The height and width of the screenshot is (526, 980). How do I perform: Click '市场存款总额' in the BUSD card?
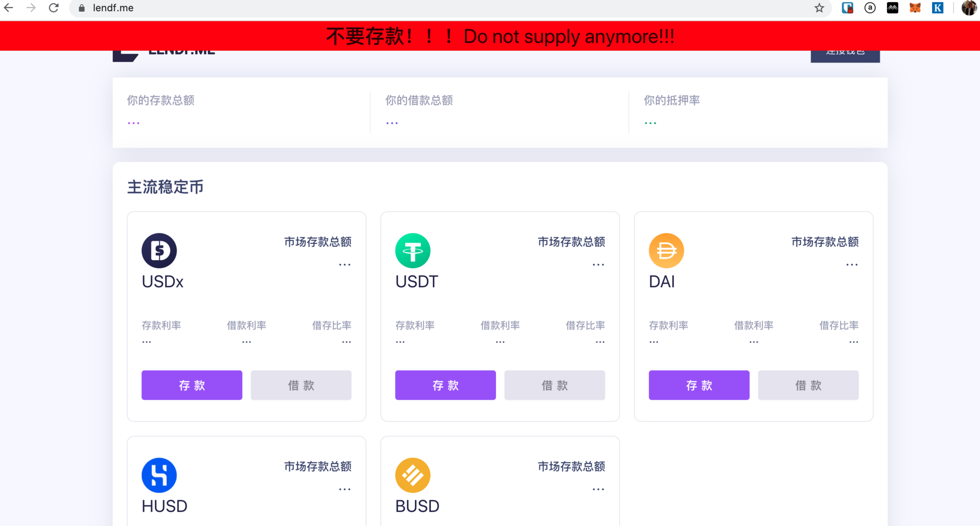point(572,466)
